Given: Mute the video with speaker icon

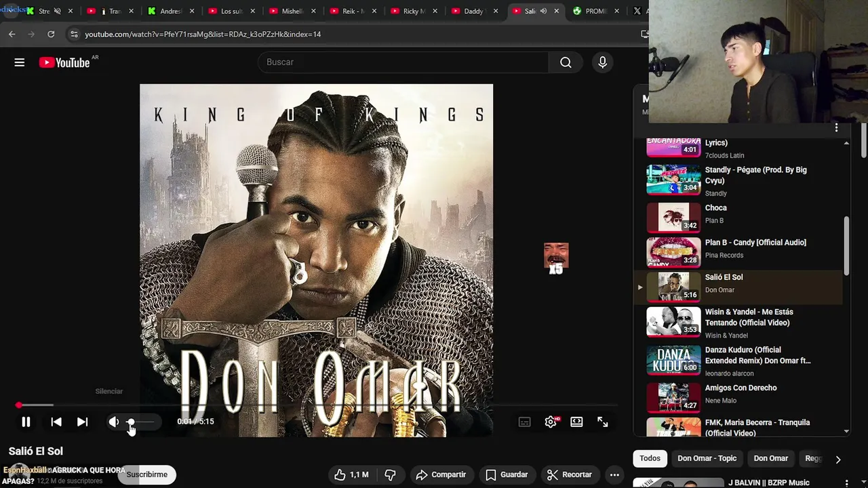Looking at the screenshot, I should pos(114,422).
